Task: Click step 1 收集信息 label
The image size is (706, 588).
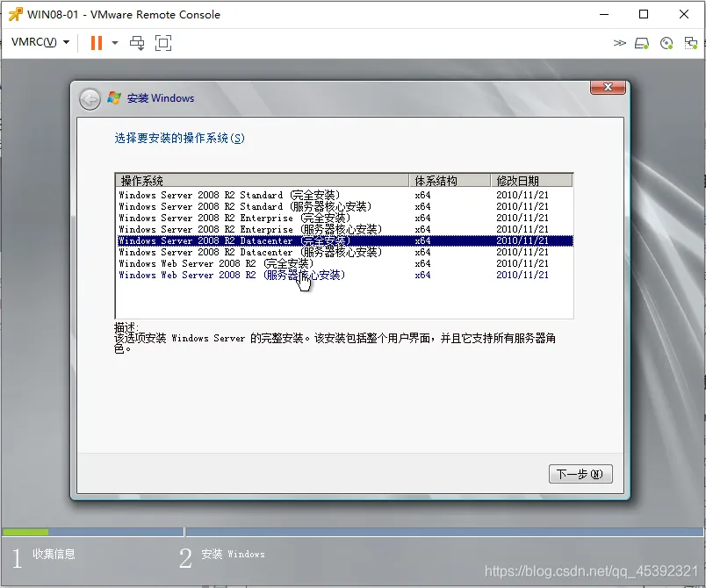Action: (x=54, y=554)
